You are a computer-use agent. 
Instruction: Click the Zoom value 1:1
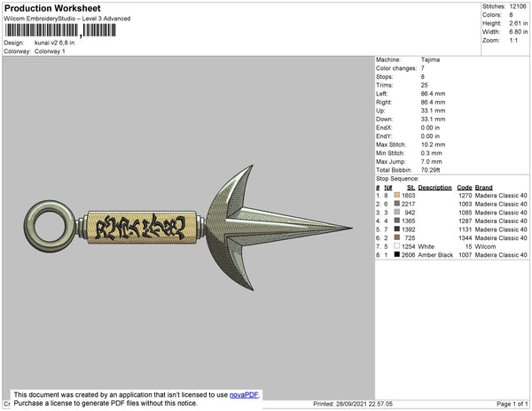click(x=513, y=41)
